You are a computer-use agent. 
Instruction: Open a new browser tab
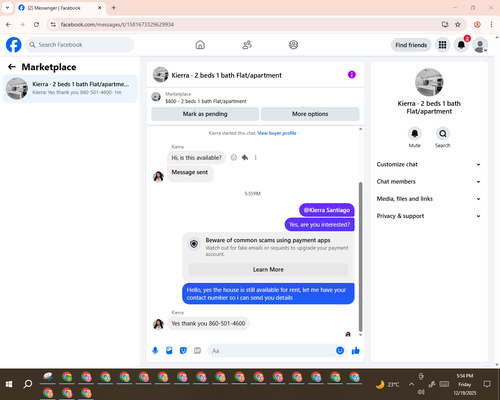(114, 8)
